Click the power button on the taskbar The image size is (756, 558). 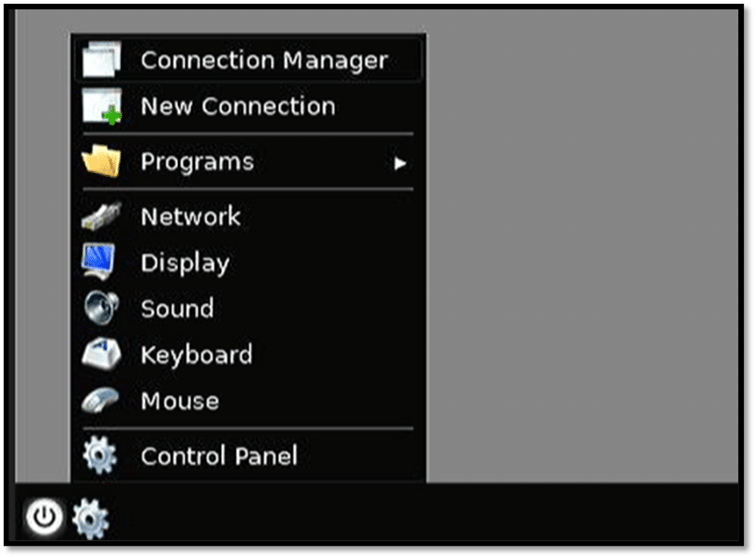[x=44, y=517]
